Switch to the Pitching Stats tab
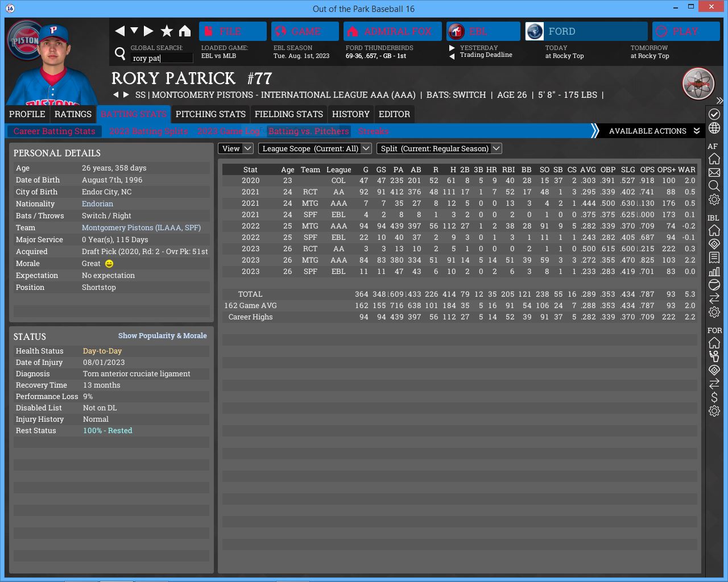Image resolution: width=728 pixels, height=582 pixels. (x=210, y=114)
